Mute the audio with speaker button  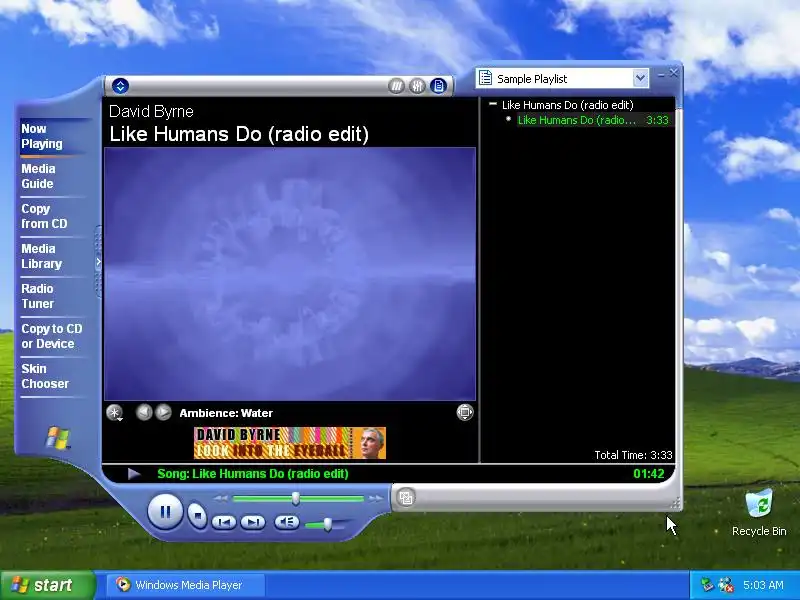click(x=287, y=522)
